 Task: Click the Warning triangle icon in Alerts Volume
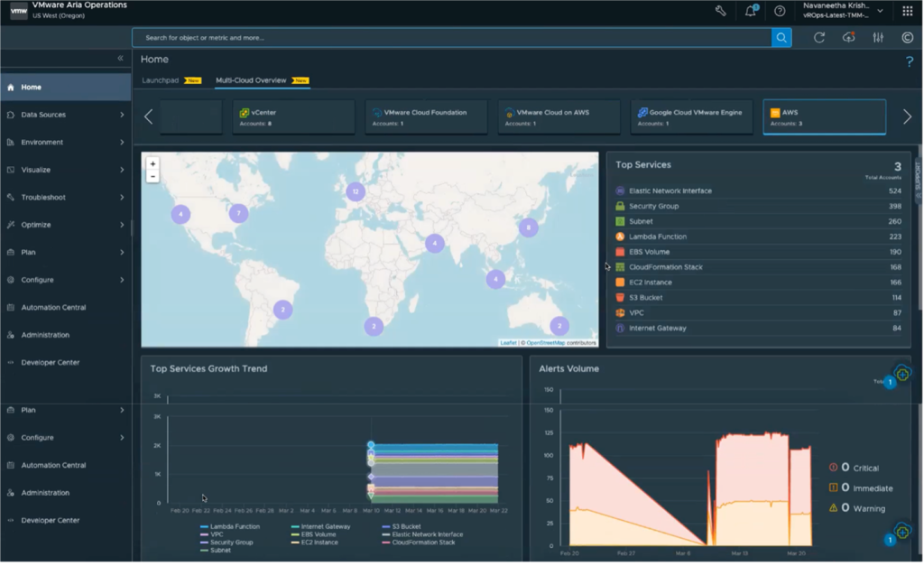[x=833, y=508]
